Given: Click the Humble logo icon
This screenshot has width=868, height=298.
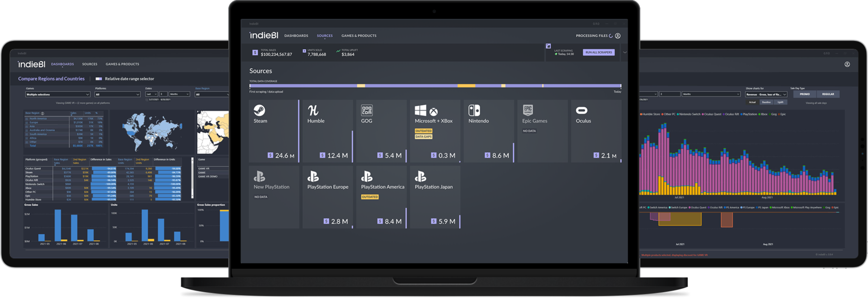Looking at the screenshot, I should click(313, 110).
